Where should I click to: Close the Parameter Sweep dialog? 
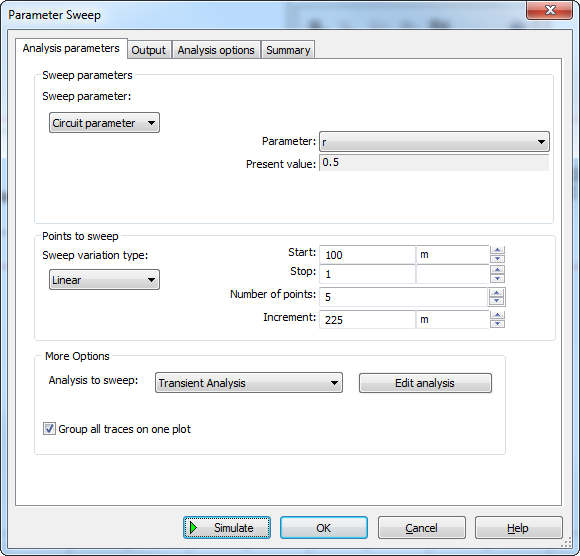point(550,10)
